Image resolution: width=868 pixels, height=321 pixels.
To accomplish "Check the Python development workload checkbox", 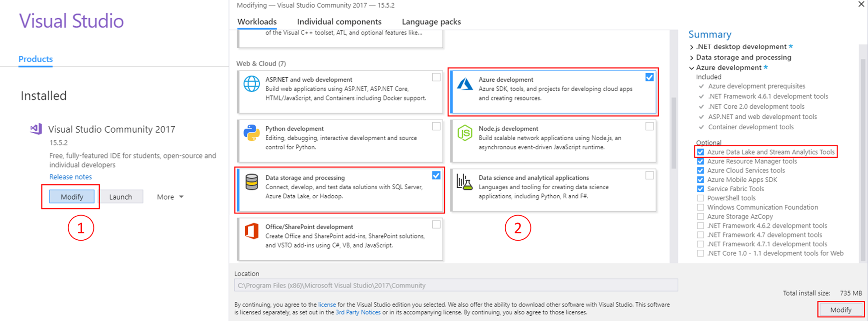I will (x=436, y=126).
